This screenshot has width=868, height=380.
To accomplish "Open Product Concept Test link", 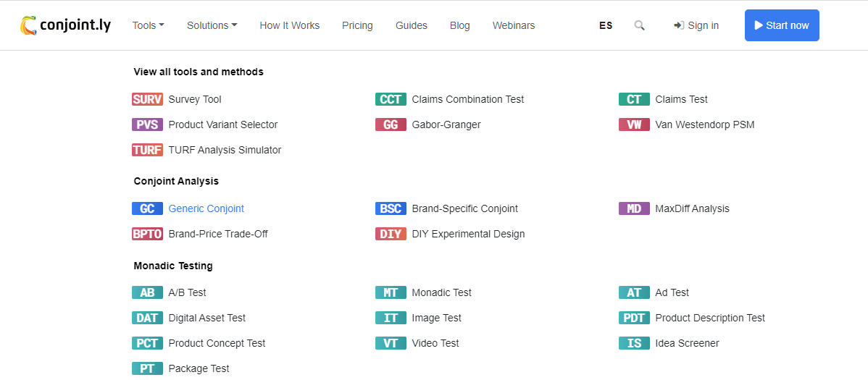I will 217,344.
